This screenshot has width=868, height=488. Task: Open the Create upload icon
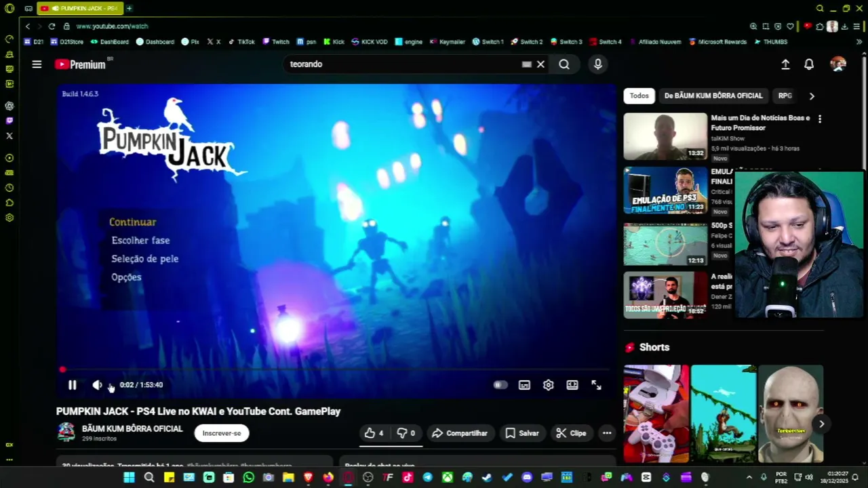point(785,64)
